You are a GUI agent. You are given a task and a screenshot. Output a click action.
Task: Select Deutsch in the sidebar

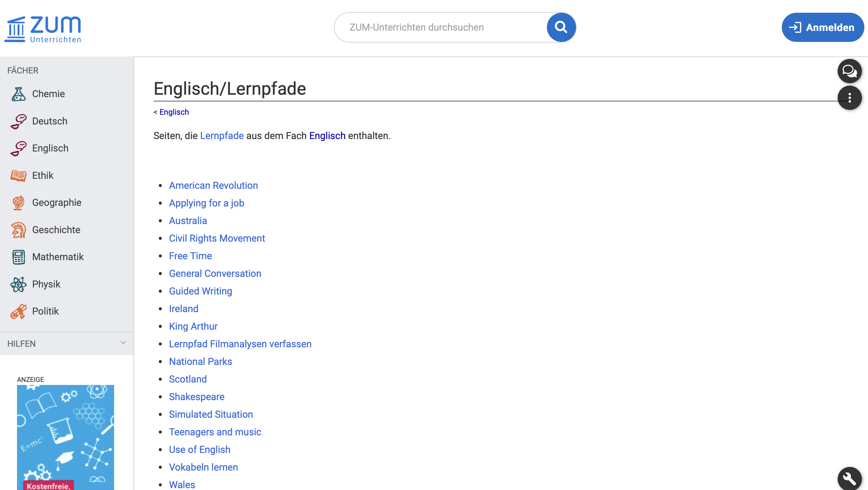pos(49,121)
